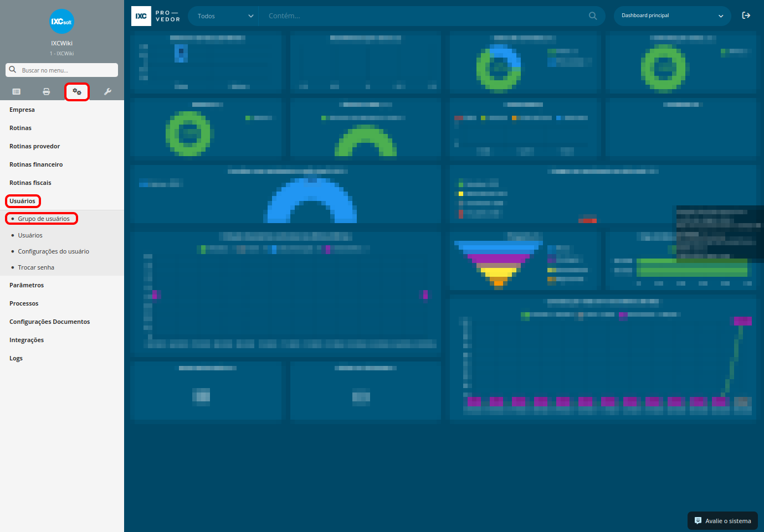Click the search magnifier in top bar

click(x=593, y=16)
